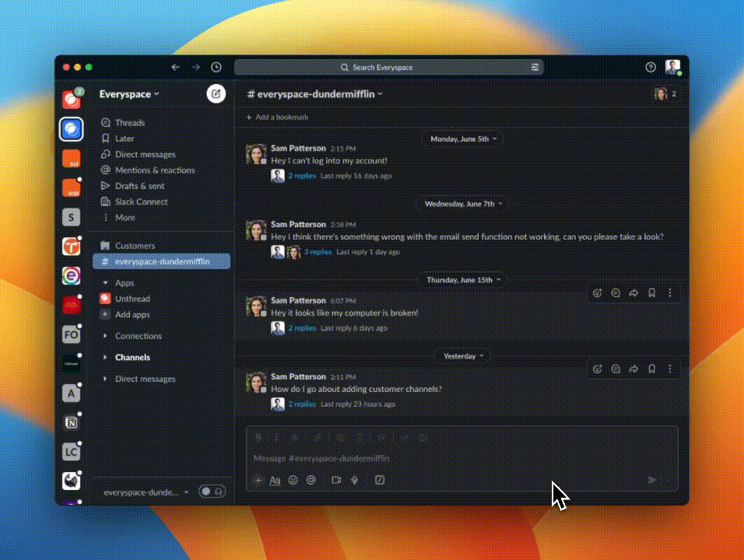Open 2 replies on can't log in message

click(x=302, y=176)
